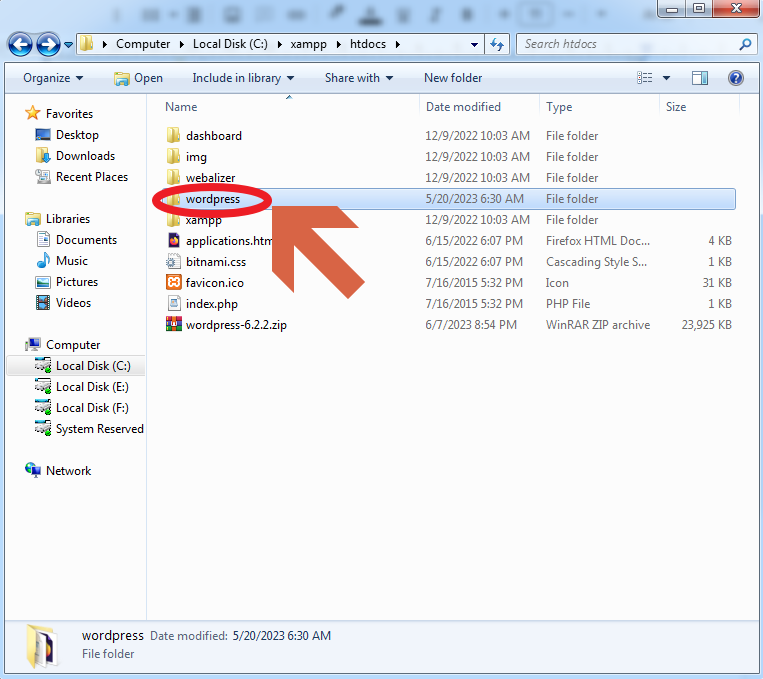
Task: Click the Refresh button beside address bar
Action: tap(497, 44)
